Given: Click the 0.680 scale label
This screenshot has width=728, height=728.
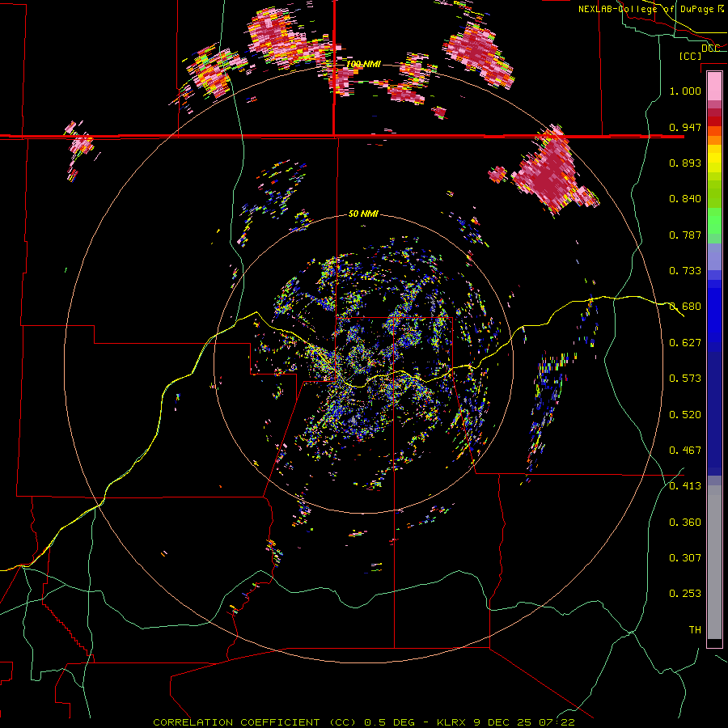Looking at the screenshot, I should coord(685,306).
